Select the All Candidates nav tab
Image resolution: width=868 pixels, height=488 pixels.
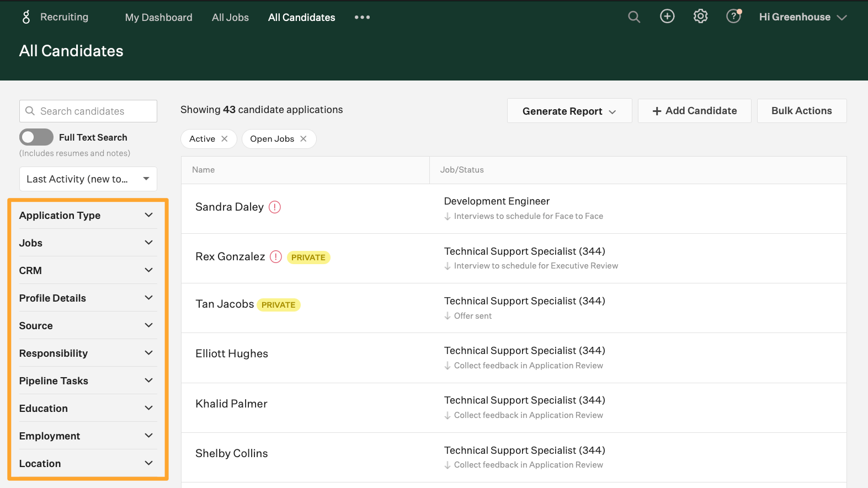[x=302, y=18]
